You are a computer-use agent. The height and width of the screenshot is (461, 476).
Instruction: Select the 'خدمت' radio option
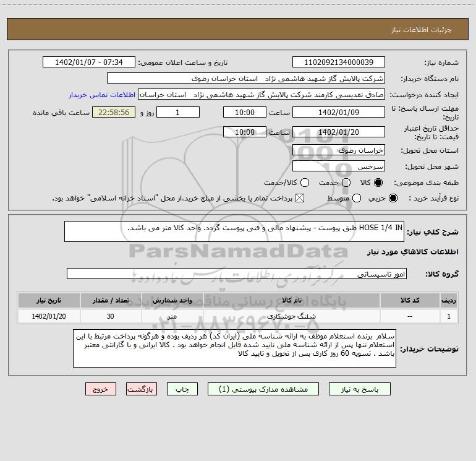[346, 183]
